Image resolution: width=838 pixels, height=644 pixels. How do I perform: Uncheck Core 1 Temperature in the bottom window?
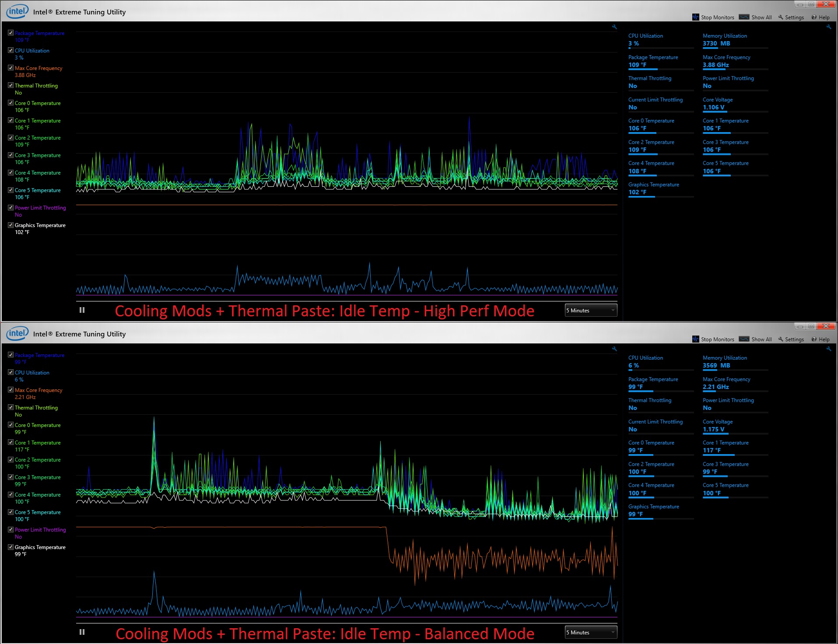[x=11, y=442]
